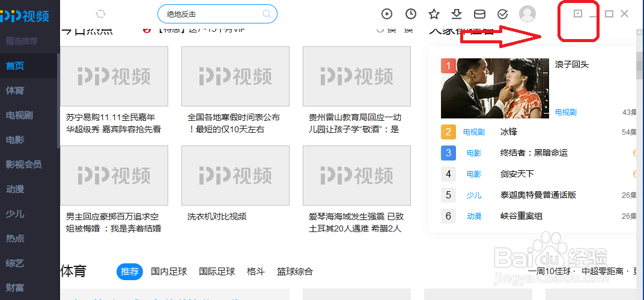Click headline 苏宁易购11.11全民嘉年华
This screenshot has height=300, width=644.
click(x=114, y=123)
